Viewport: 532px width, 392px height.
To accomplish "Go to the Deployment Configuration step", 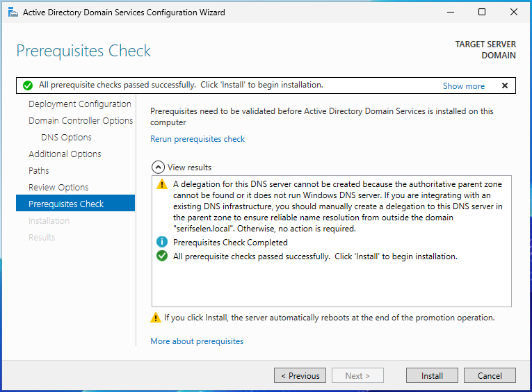I will (79, 104).
